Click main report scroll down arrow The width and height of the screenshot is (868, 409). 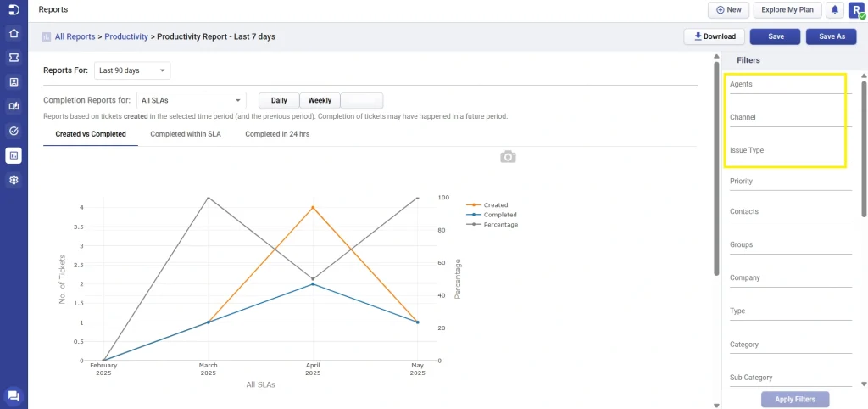[716, 405]
